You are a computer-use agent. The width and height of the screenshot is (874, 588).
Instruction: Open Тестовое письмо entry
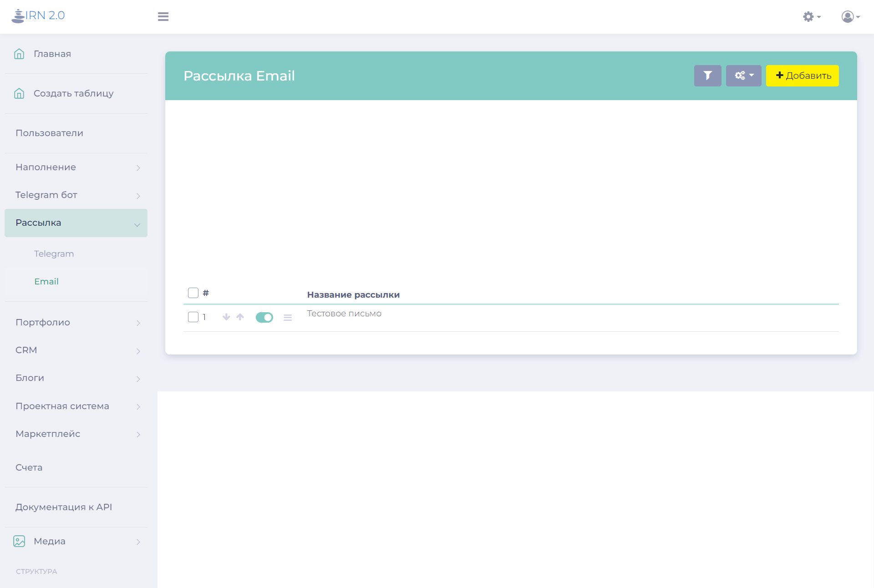click(344, 314)
